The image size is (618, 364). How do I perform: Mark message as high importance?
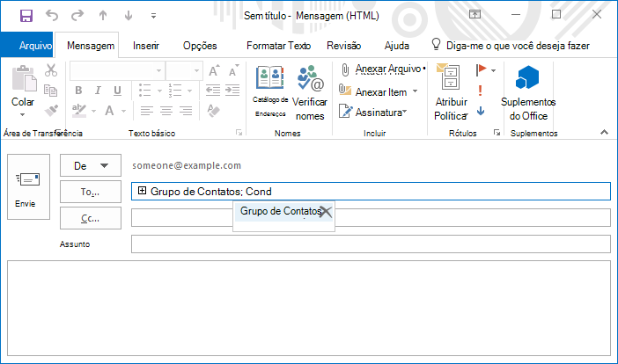480,91
